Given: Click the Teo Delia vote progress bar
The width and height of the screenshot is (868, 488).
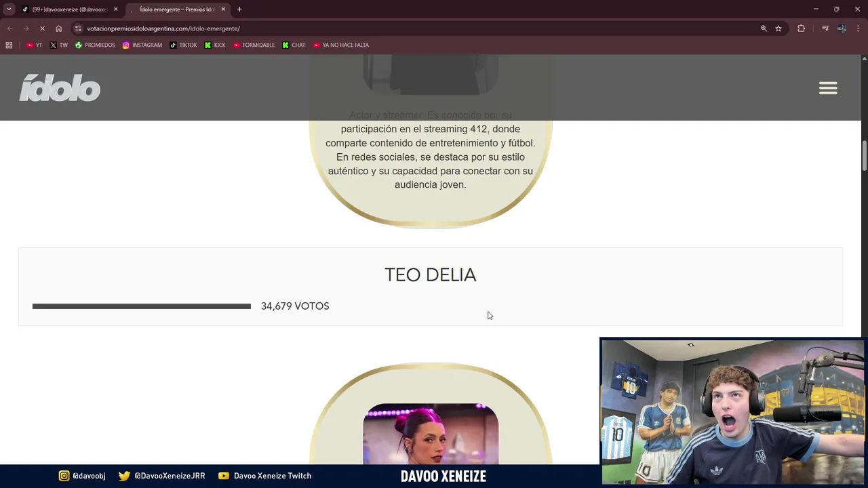Looking at the screenshot, I should pos(142,306).
